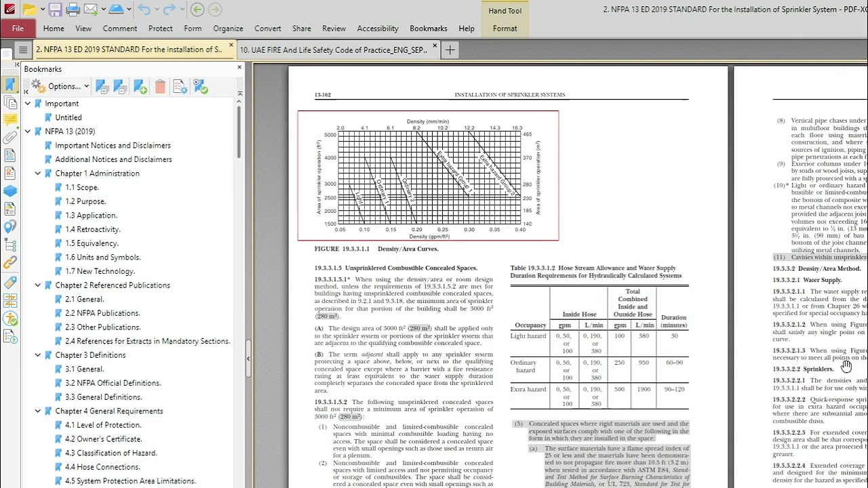
Task: Open the Layers pane icon in sidebar
Action: tap(9, 191)
